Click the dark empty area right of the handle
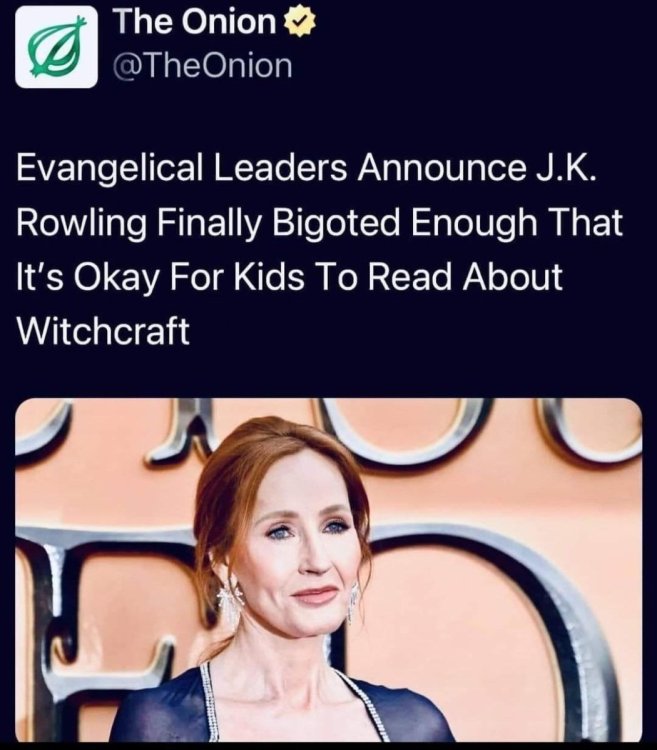Screen dimensions: 657x750 tap(480, 66)
